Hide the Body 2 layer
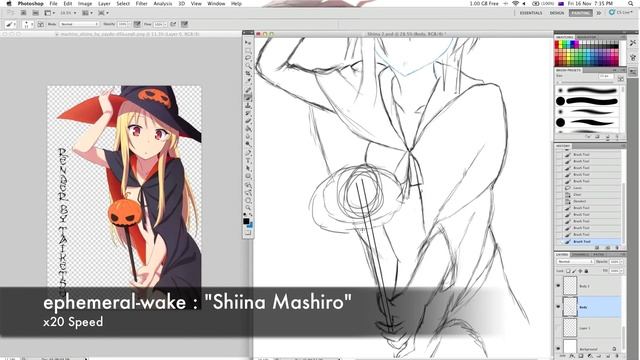The height and width of the screenshot is (360, 640). [558, 286]
